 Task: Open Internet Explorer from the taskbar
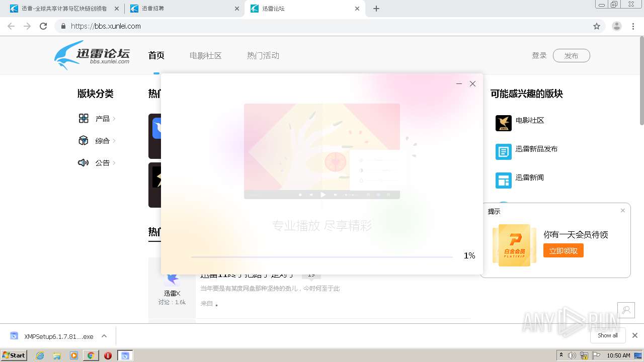(x=40, y=355)
